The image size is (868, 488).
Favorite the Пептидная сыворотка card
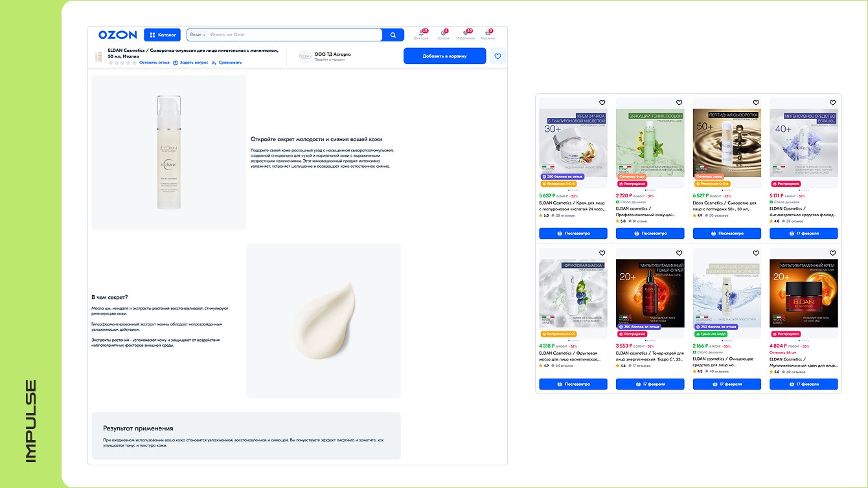pyautogui.click(x=756, y=103)
